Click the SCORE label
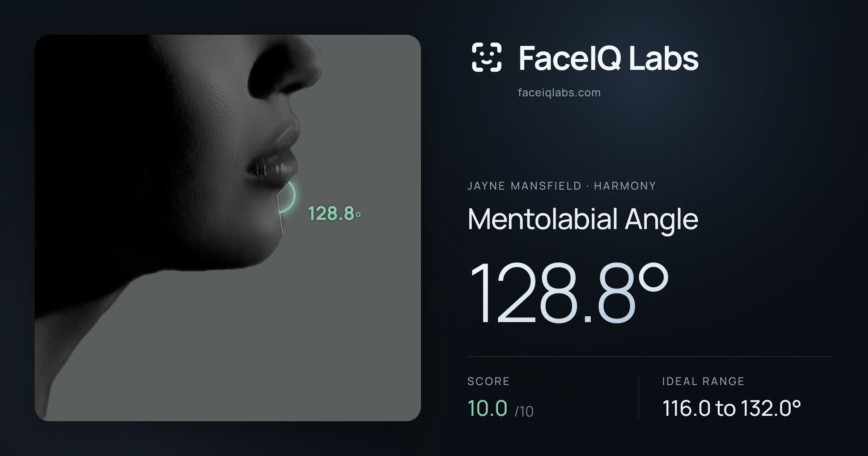 [x=488, y=381]
